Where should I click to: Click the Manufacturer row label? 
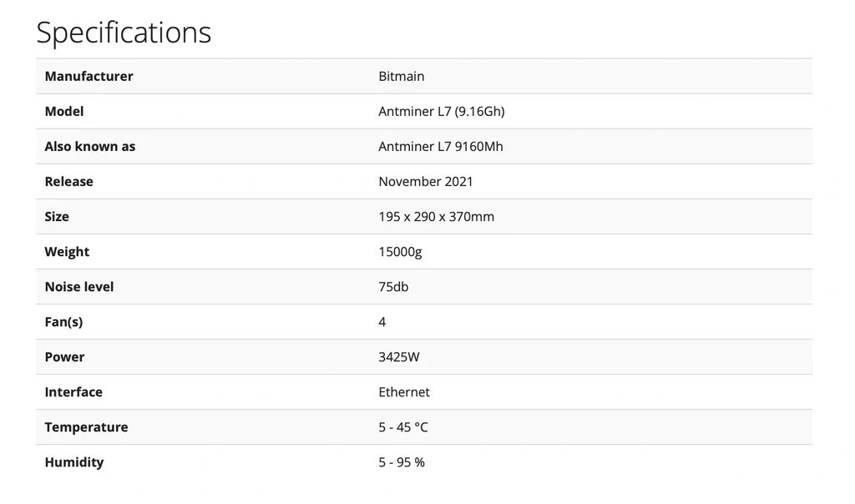pos(89,76)
